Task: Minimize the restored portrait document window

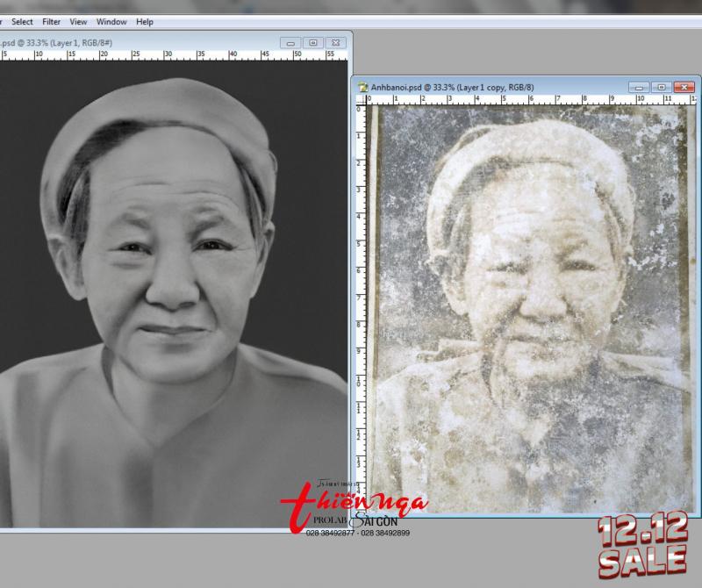Action: (x=290, y=42)
